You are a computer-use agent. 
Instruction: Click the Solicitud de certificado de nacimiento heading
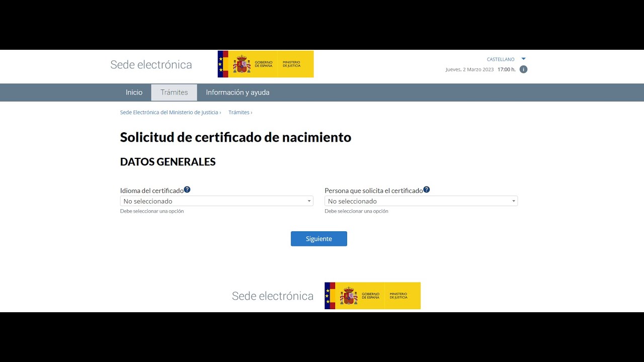tap(235, 137)
